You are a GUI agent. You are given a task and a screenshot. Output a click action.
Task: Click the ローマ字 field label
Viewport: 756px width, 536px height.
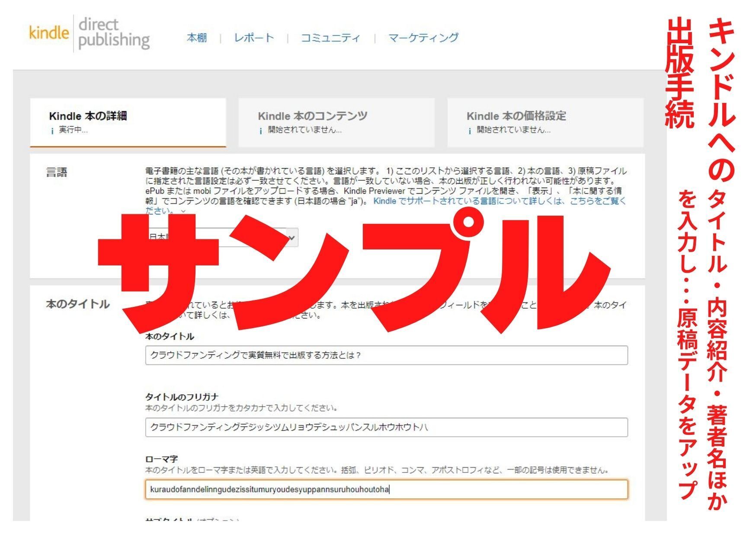coord(161,459)
